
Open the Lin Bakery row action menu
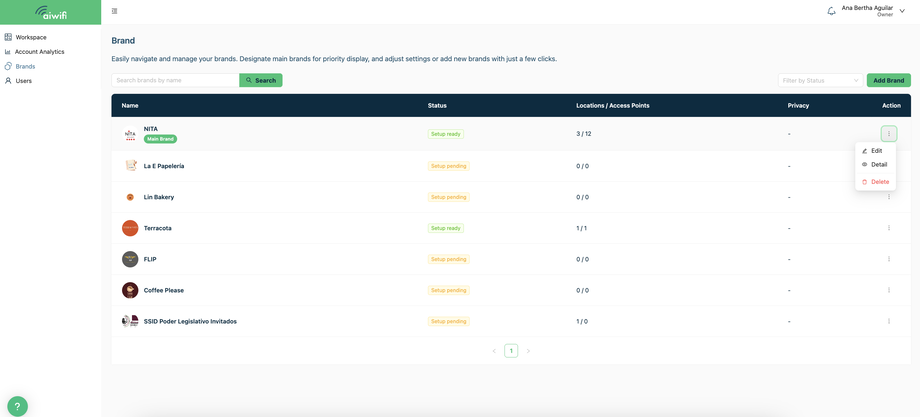[x=889, y=197]
